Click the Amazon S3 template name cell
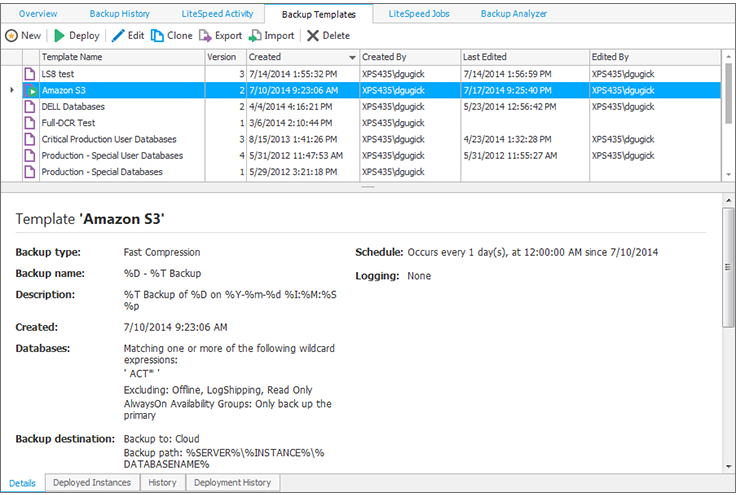The width and height of the screenshot is (736, 495). (122, 90)
